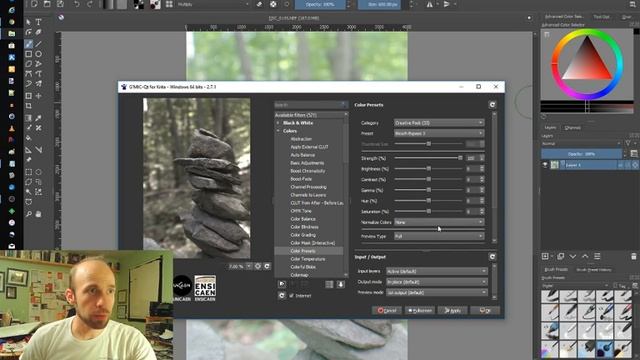
Task: Switch to Brush Preset History tab
Action: point(593,270)
